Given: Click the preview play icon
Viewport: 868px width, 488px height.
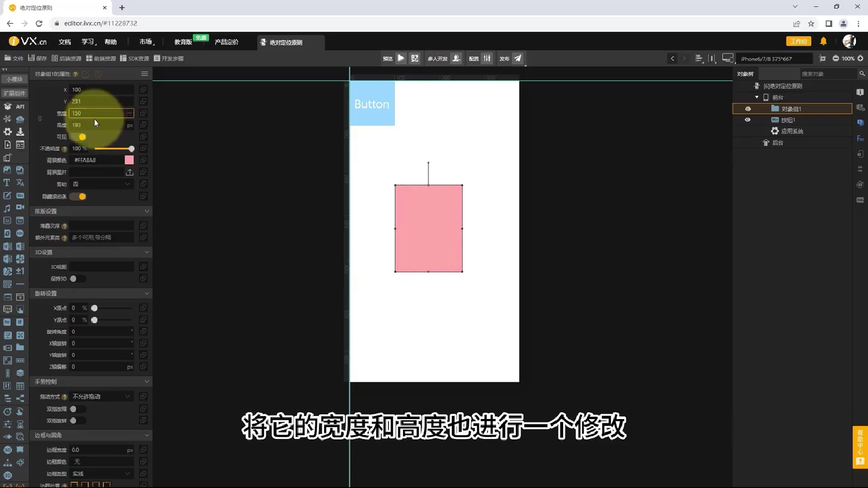Looking at the screenshot, I should pos(401,58).
